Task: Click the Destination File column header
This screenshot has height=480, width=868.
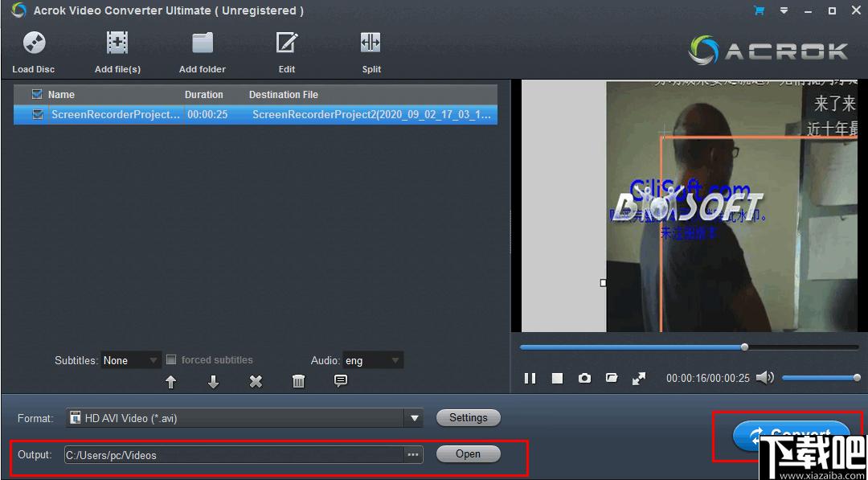Action: pyautogui.click(x=284, y=95)
